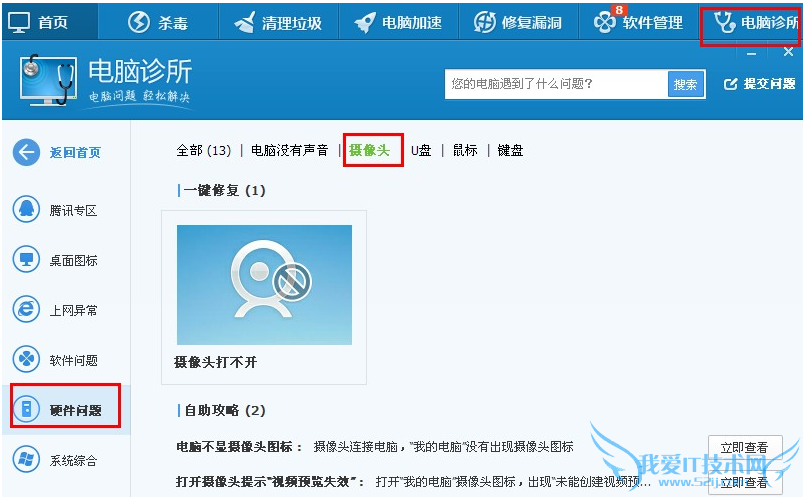Click the 返回首页 back arrow icon
Image resolution: width=806 pixels, height=497 pixels.
26,152
